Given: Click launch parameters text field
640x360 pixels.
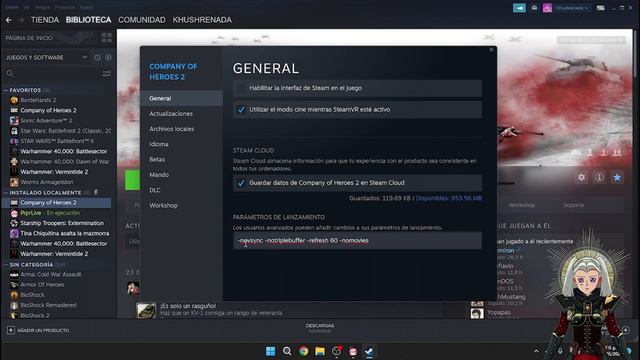Looking at the screenshot, I should 357,241.
